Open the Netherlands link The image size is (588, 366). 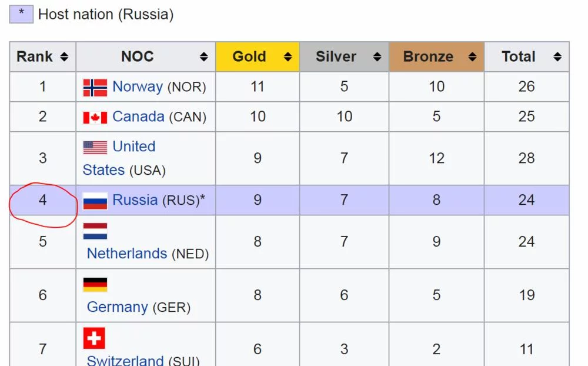pyautogui.click(x=127, y=254)
